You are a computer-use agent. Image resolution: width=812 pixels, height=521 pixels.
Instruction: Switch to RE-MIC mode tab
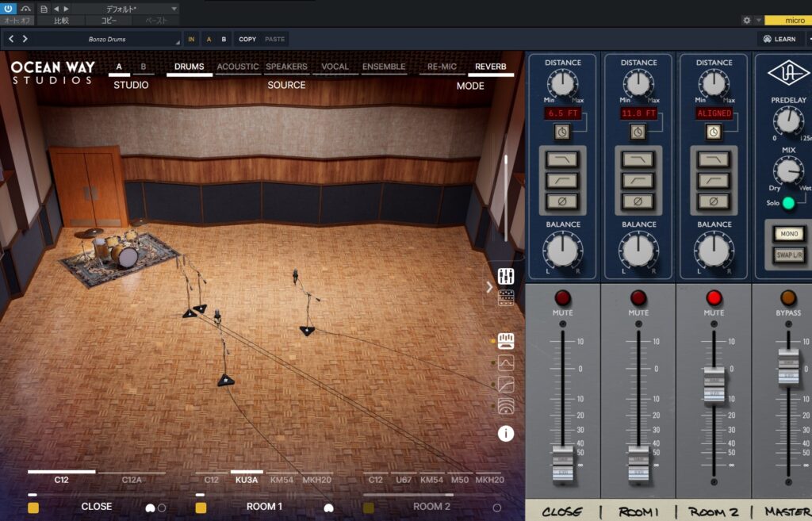pyautogui.click(x=442, y=67)
